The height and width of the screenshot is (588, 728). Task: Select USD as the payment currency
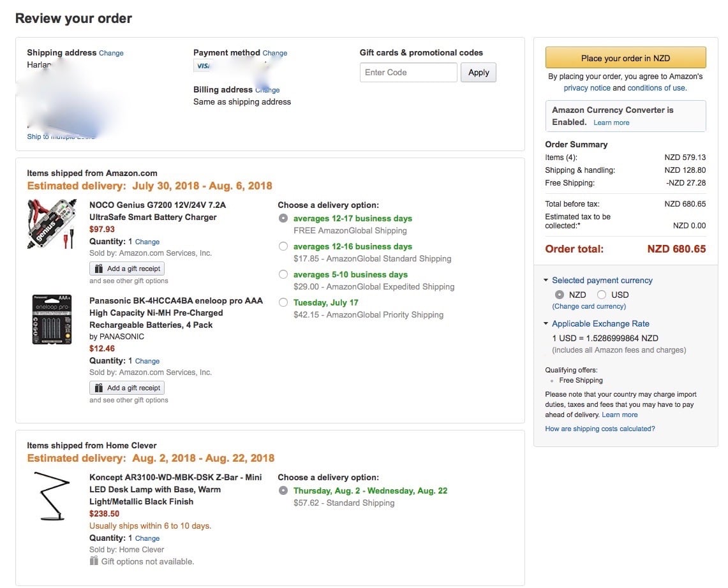coord(602,295)
